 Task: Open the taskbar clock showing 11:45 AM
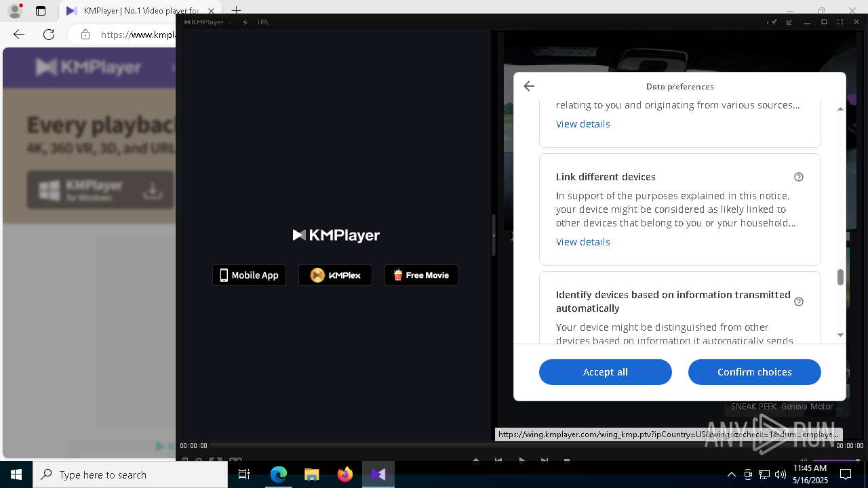[x=810, y=474]
